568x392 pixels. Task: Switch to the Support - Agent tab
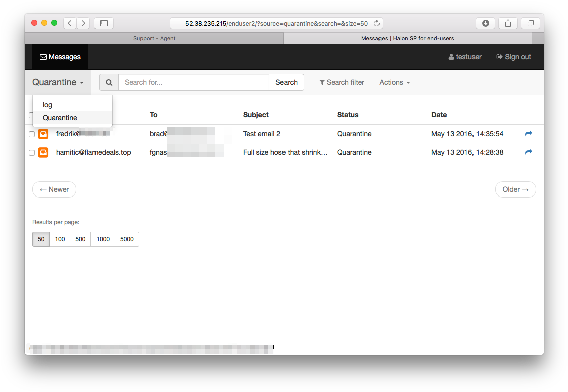click(154, 38)
